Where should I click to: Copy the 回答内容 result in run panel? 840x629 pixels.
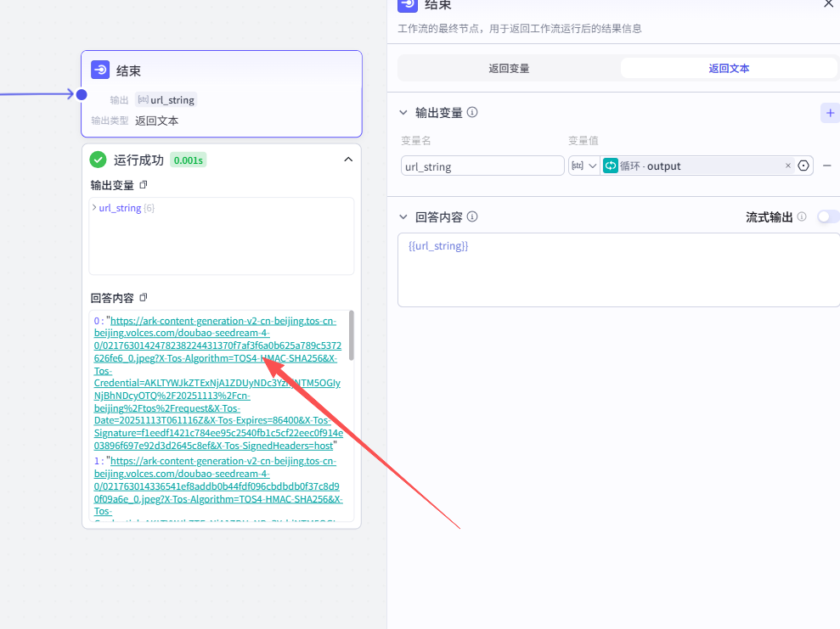(x=144, y=297)
